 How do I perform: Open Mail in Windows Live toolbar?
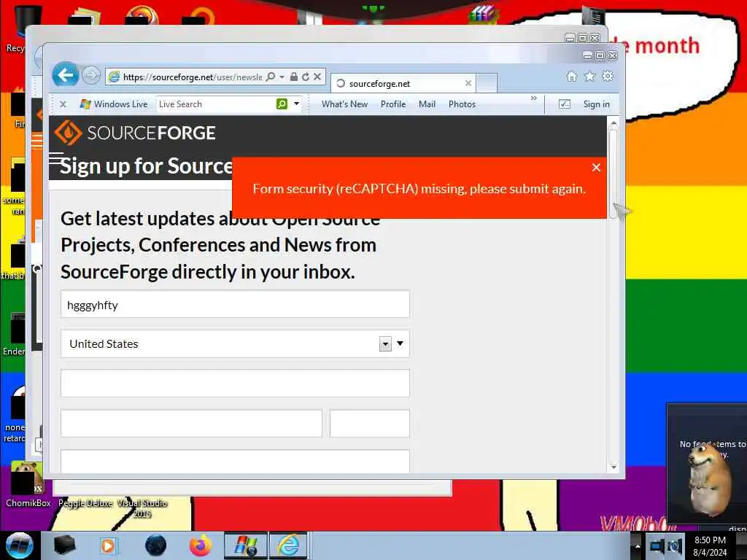click(427, 104)
